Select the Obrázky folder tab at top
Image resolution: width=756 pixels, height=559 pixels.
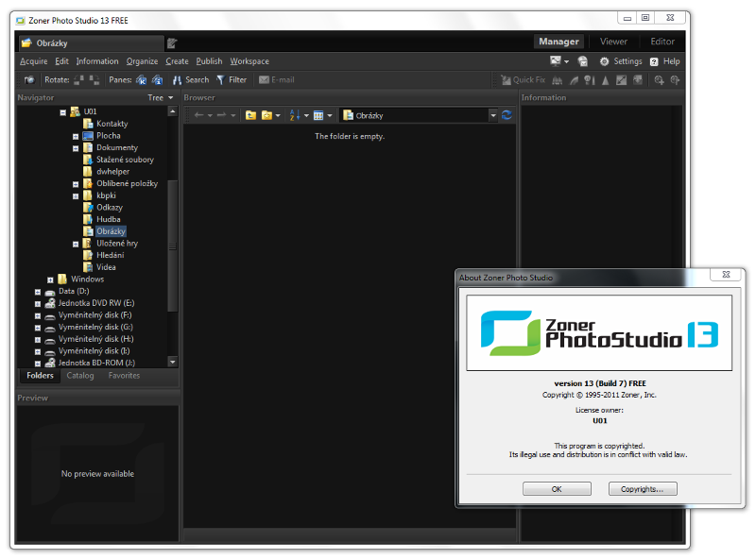coord(91,43)
